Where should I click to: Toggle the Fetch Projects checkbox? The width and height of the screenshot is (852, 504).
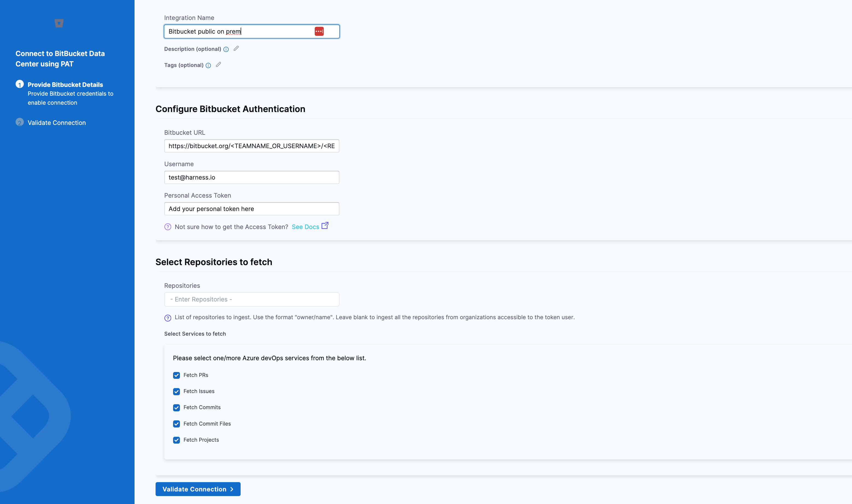tap(176, 440)
